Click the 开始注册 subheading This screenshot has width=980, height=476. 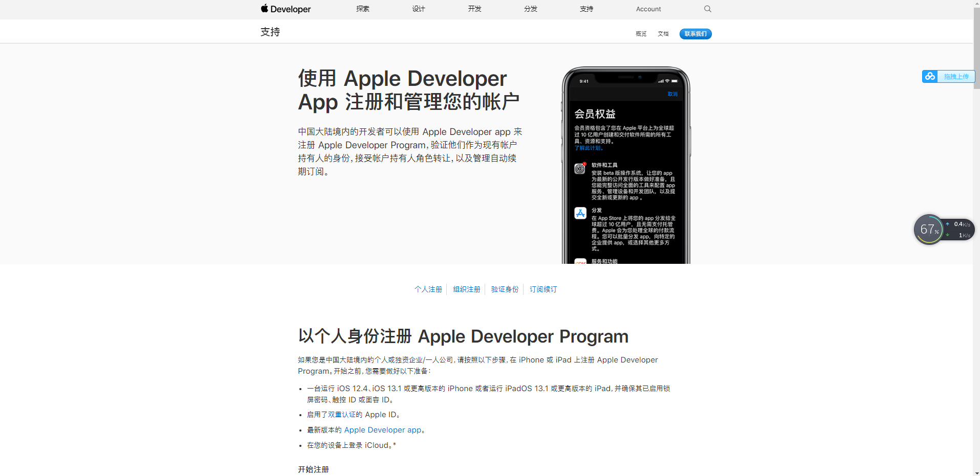313,469
